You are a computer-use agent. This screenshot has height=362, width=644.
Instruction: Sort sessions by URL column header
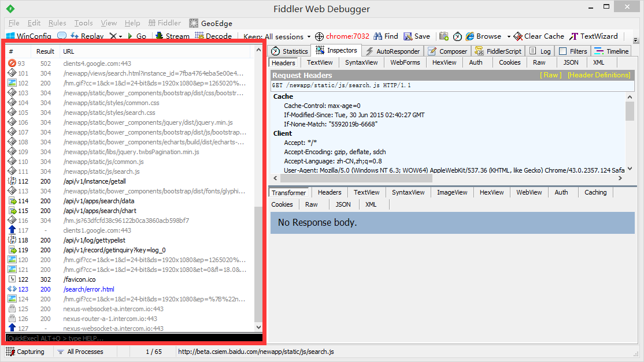(69, 51)
